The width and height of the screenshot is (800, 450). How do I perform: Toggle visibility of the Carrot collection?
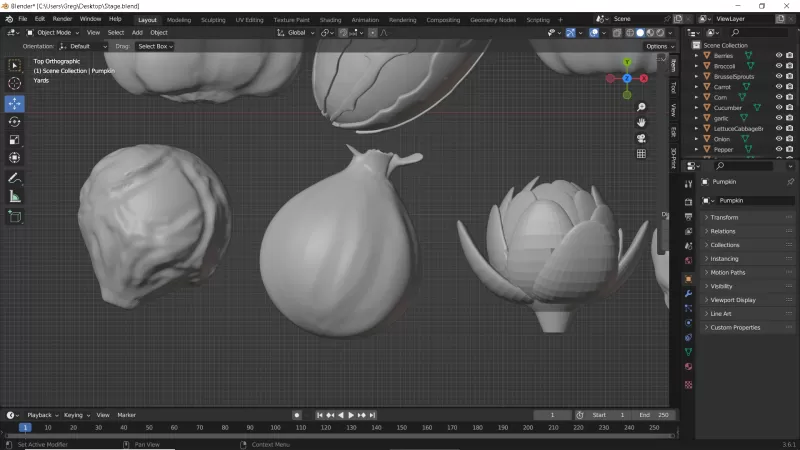[779, 87]
